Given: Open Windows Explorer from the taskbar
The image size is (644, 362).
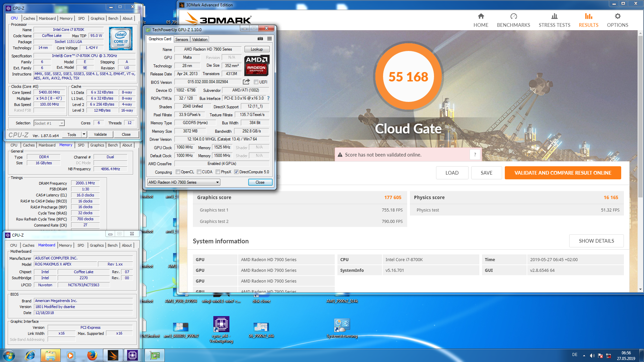Looking at the screenshot, I should tap(51, 355).
